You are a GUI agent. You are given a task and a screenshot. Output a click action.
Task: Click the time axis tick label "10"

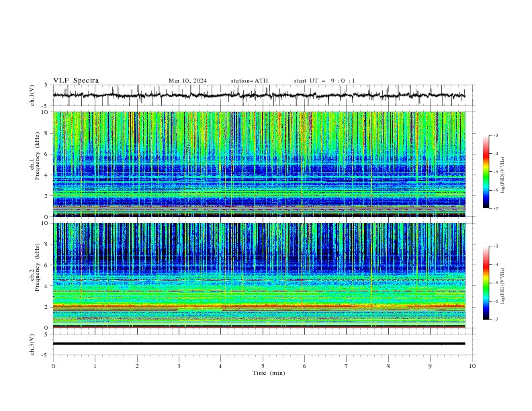pyautogui.click(x=472, y=366)
